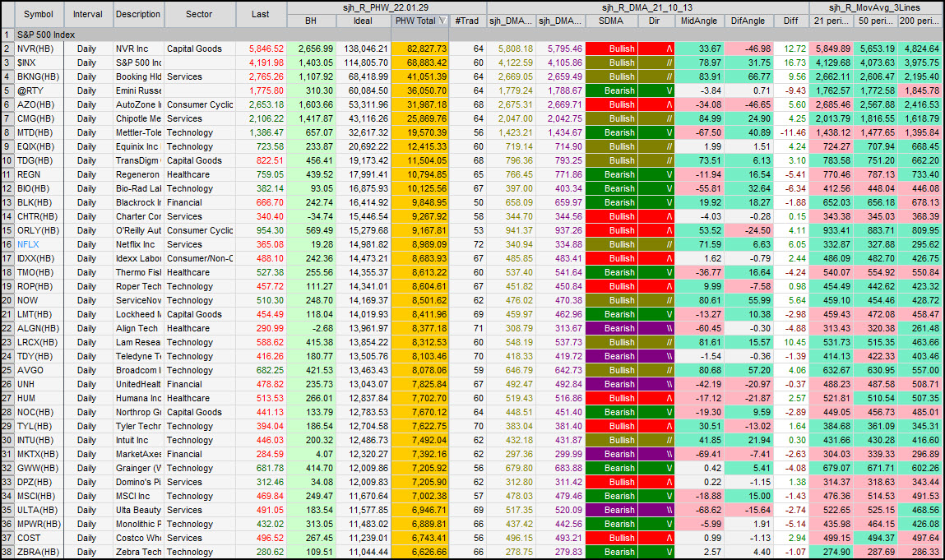This screenshot has height=560, width=945.
Task: Click the Description column header
Action: coord(138,14)
